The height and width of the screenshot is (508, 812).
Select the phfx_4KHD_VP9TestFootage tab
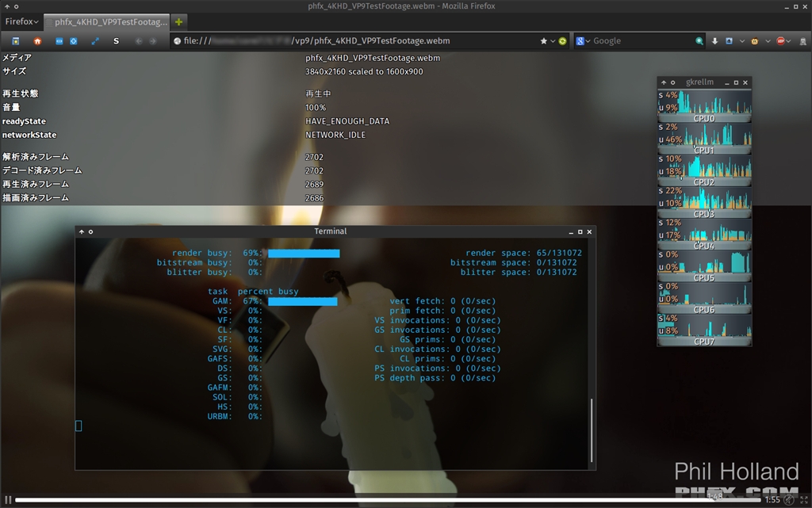pyautogui.click(x=107, y=21)
